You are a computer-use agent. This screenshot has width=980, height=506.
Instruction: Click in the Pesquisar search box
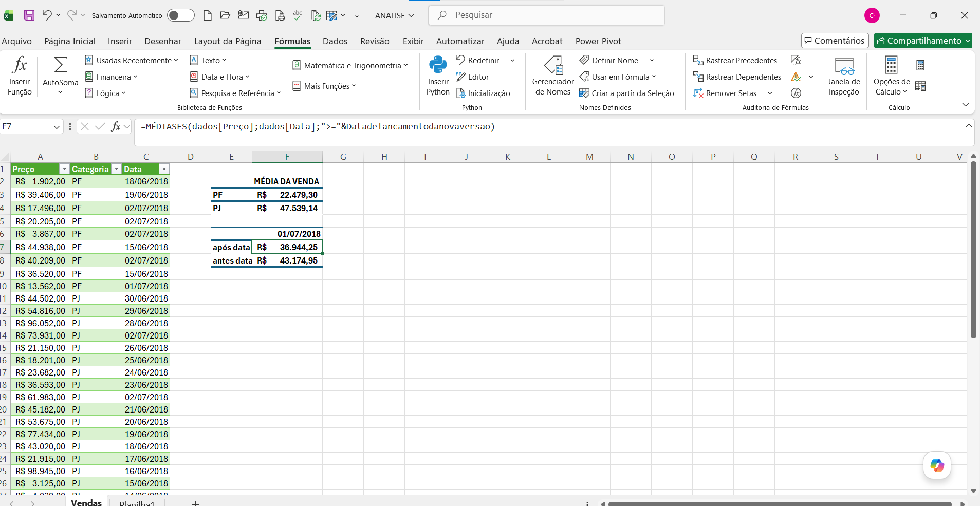click(x=547, y=15)
